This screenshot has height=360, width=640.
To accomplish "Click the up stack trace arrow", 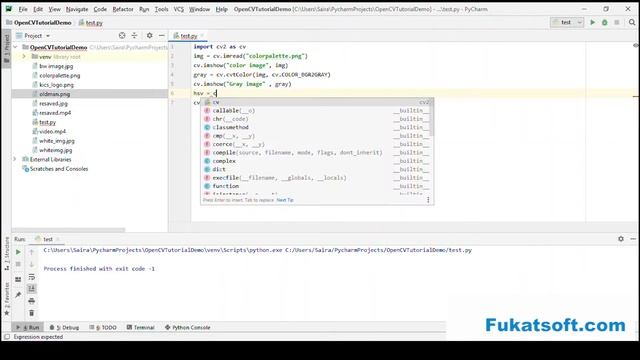I will 31,252.
